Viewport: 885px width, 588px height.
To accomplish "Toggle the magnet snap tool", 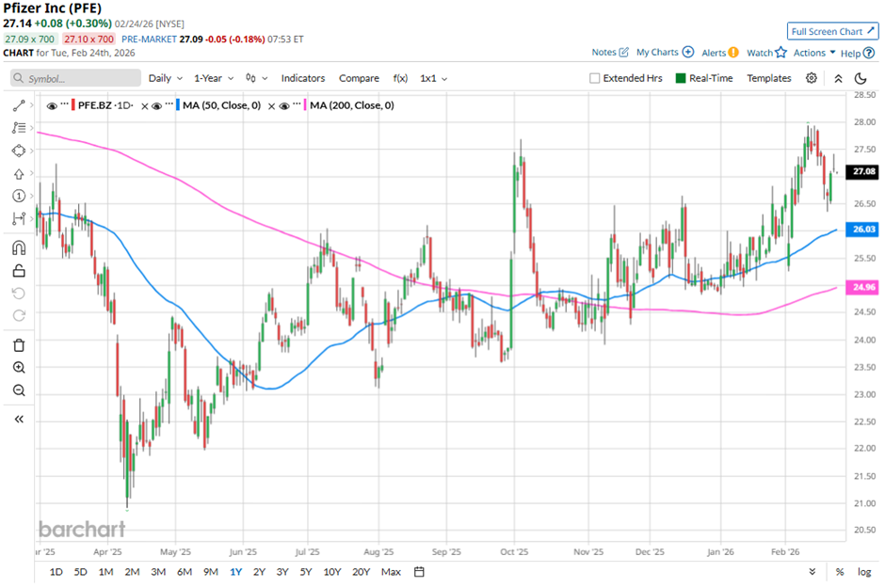I will pos(19,248).
